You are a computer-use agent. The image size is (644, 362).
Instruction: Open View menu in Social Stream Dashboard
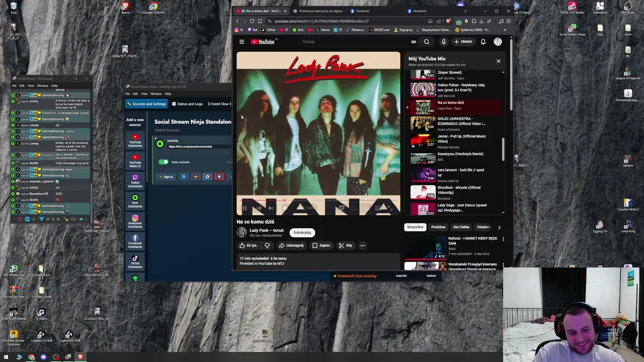31,85
